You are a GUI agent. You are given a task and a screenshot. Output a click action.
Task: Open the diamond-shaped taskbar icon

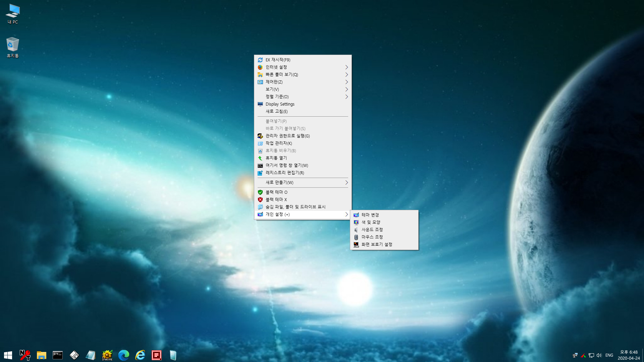(x=74, y=355)
